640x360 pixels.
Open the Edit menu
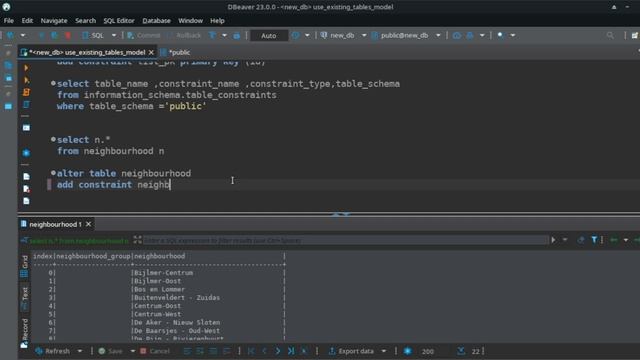coord(27,20)
